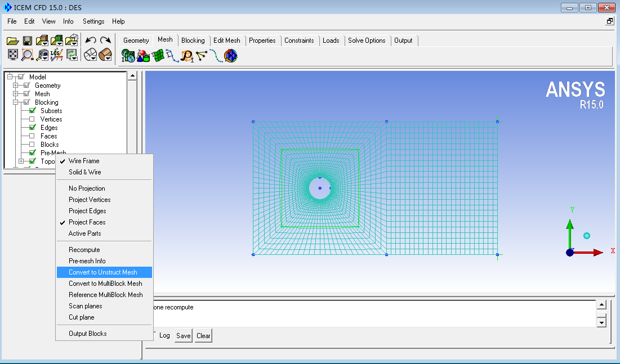Click the Open Project folder icon
This screenshot has width=620, height=364.
12,41
